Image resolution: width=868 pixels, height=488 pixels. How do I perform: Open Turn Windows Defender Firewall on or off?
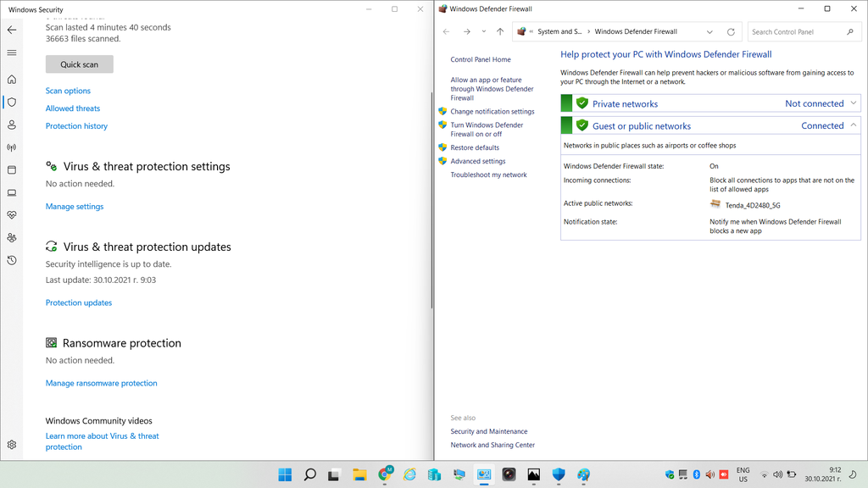[x=487, y=130]
